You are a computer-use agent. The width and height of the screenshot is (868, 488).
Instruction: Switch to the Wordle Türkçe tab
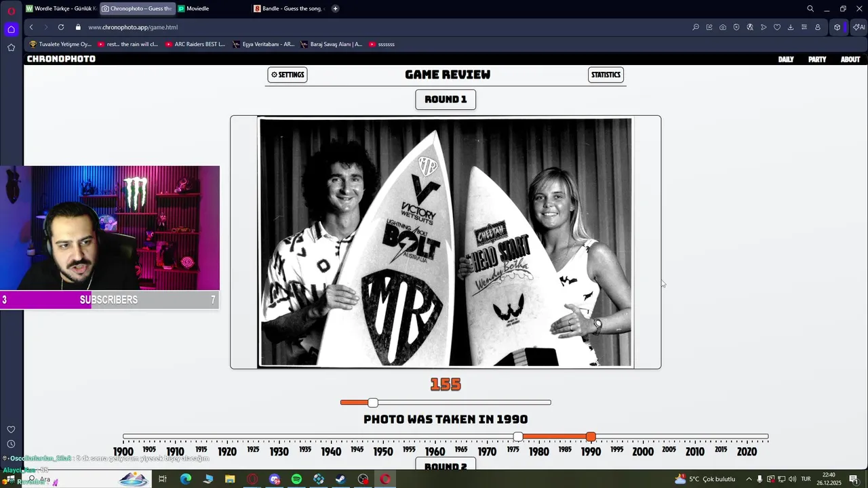tap(61, 9)
